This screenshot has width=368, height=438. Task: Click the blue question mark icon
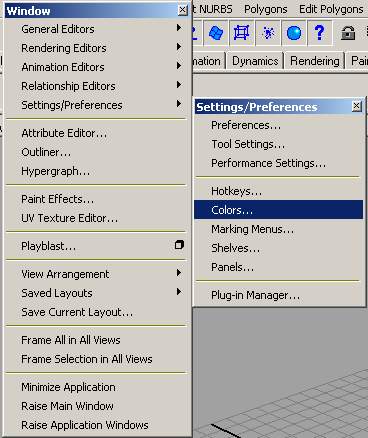click(319, 33)
